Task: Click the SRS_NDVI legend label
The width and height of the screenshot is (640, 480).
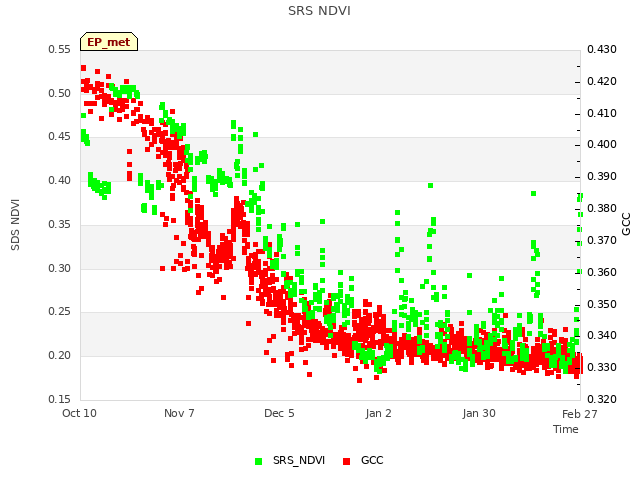Action: coord(299,460)
